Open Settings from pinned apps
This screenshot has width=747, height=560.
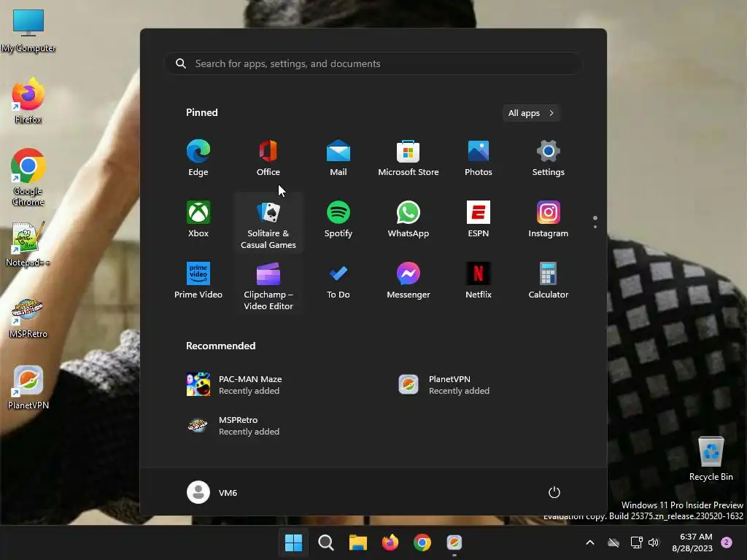click(549, 158)
